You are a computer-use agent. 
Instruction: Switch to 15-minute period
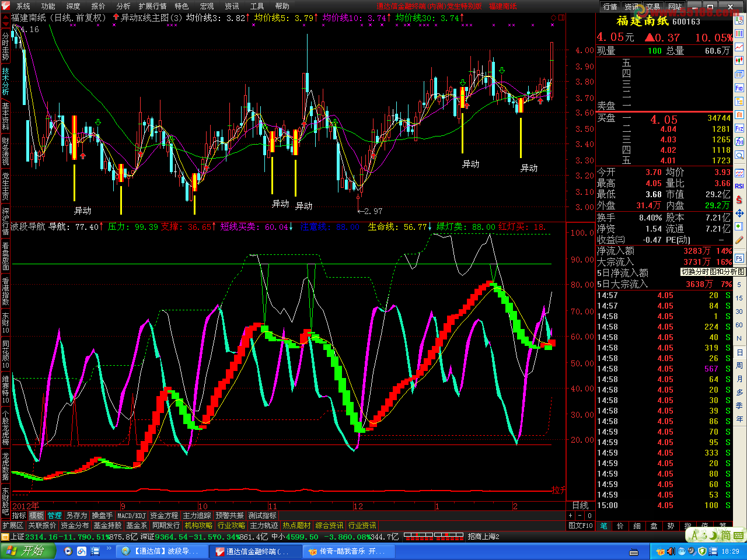tap(739, 298)
